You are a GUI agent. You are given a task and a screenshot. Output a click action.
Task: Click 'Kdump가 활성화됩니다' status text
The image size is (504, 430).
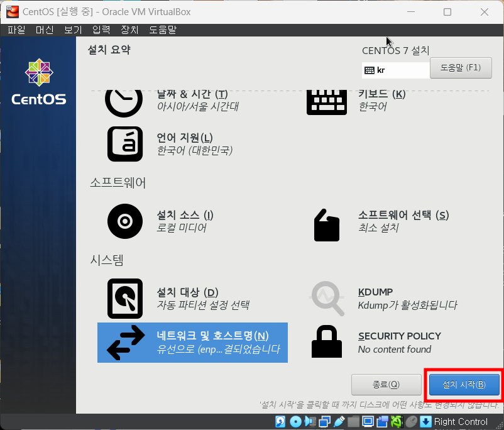pyautogui.click(x=407, y=306)
